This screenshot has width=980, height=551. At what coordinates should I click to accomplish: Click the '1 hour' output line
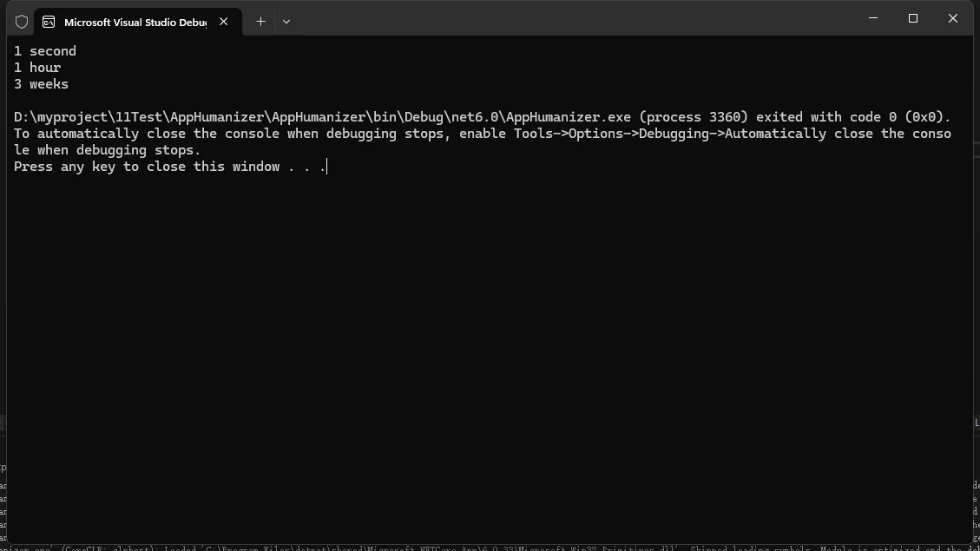pyautogui.click(x=37, y=68)
